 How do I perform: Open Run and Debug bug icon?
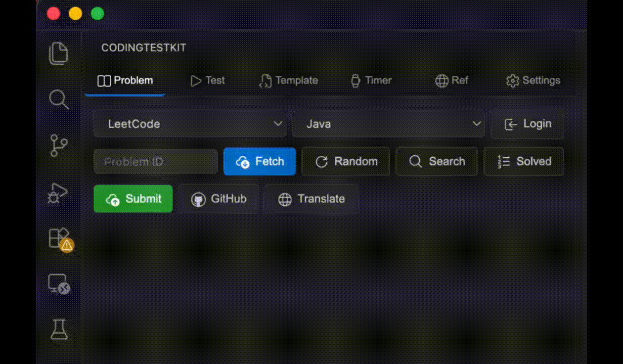[x=59, y=192]
